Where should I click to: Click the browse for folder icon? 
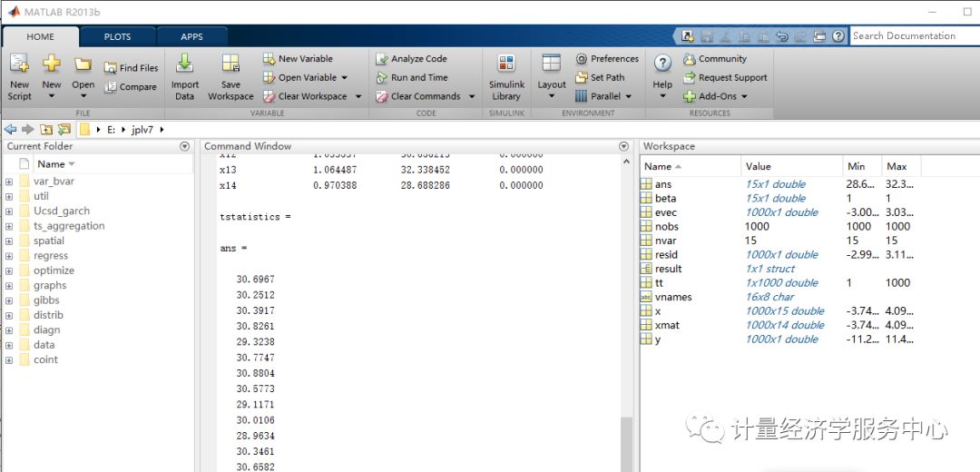tap(64, 130)
